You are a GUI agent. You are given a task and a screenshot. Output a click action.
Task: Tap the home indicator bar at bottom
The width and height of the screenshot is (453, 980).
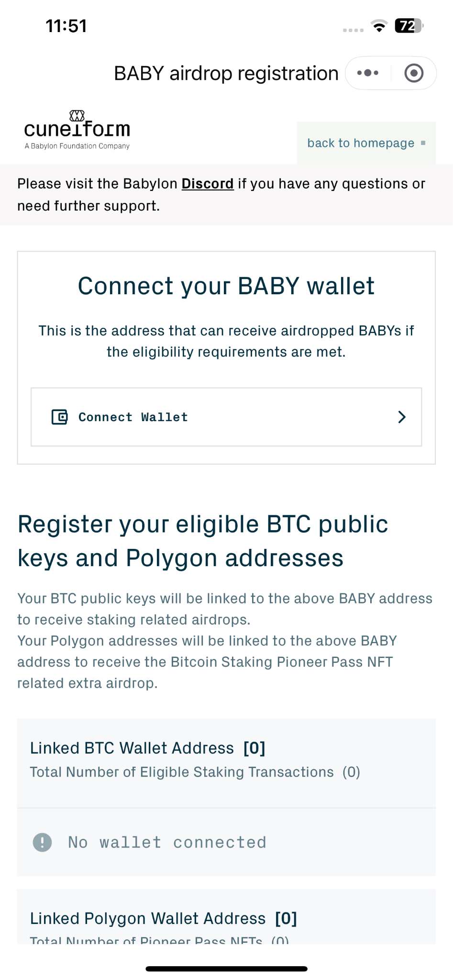point(226,969)
